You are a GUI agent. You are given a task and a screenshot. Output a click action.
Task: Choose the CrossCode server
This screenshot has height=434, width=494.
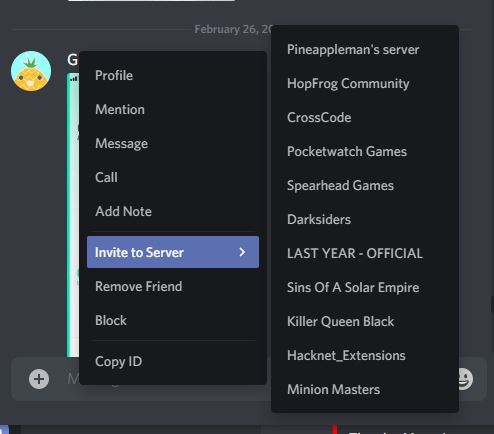click(x=365, y=117)
